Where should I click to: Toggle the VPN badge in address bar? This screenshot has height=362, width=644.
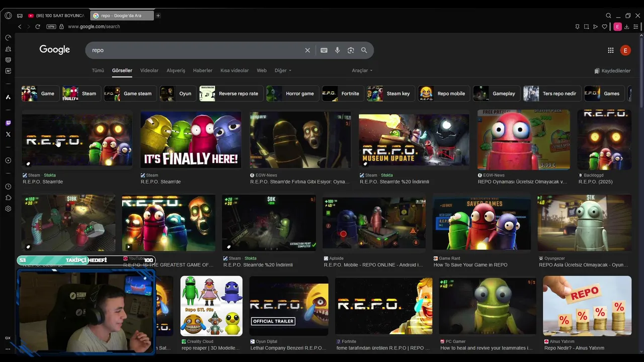pos(51,27)
